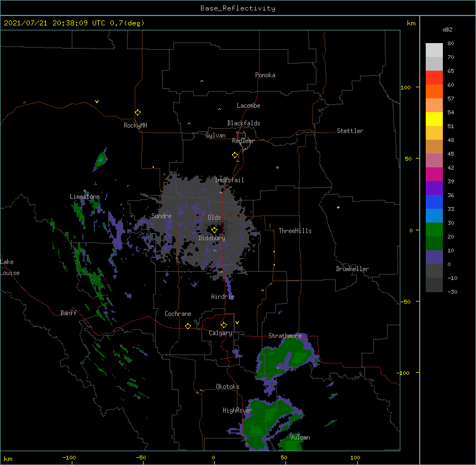Click the dBZ legend heading
This screenshot has height=465, width=476.
pos(447,29)
